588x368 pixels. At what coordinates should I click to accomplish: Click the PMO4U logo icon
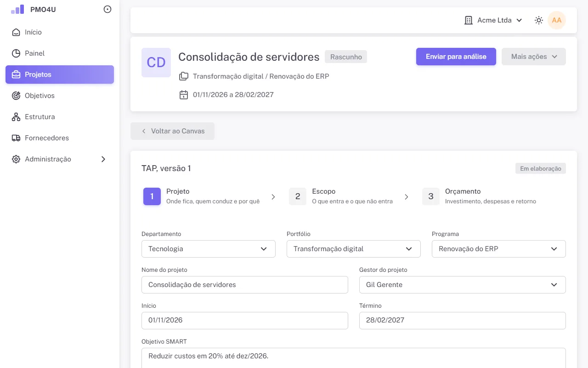pyautogui.click(x=17, y=9)
